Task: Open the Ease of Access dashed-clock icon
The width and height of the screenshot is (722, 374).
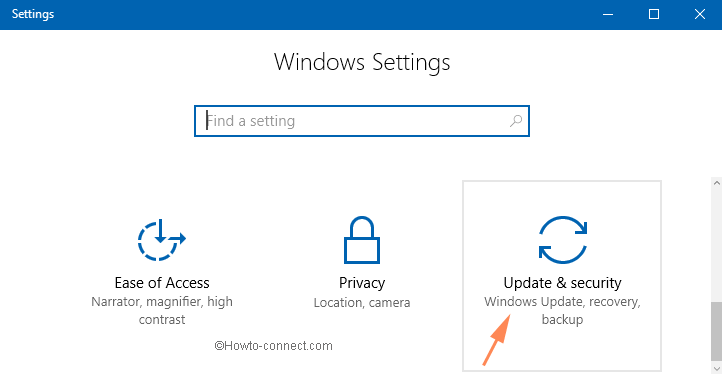Action: (162, 240)
